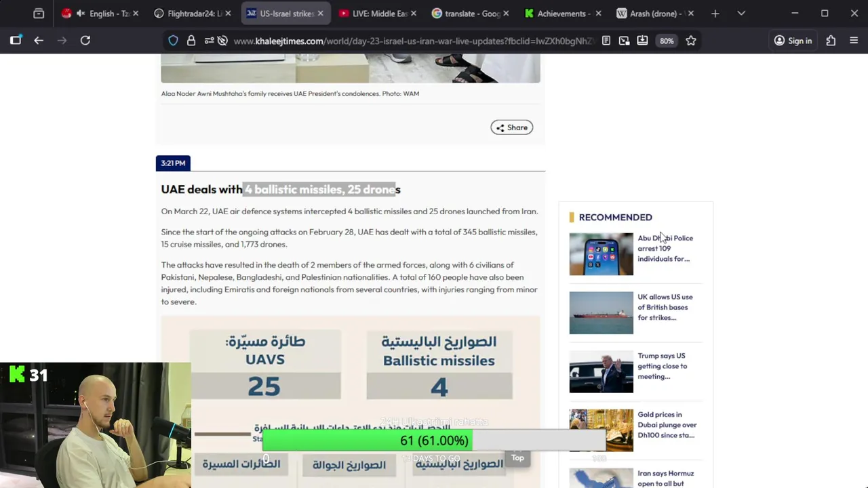Image resolution: width=868 pixels, height=488 pixels.
Task: Share the article via Share button
Action: pos(512,127)
